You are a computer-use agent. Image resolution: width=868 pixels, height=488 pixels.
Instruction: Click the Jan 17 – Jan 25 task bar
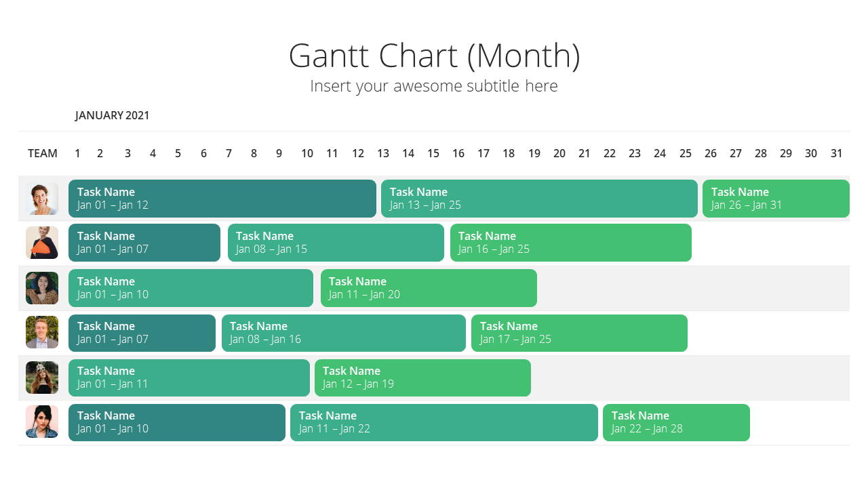[579, 333]
